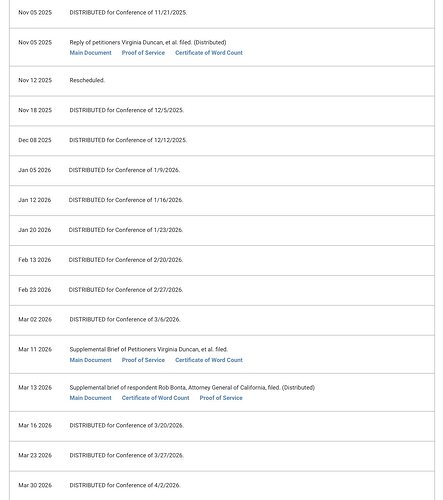Click the Conference of 3/20/2026 distribution entry

coord(127,425)
